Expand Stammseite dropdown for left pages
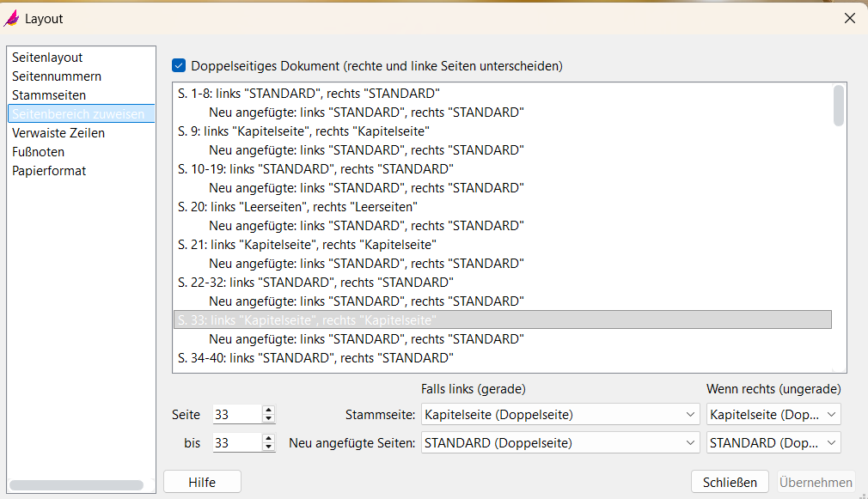868x499 pixels. pos(560,415)
